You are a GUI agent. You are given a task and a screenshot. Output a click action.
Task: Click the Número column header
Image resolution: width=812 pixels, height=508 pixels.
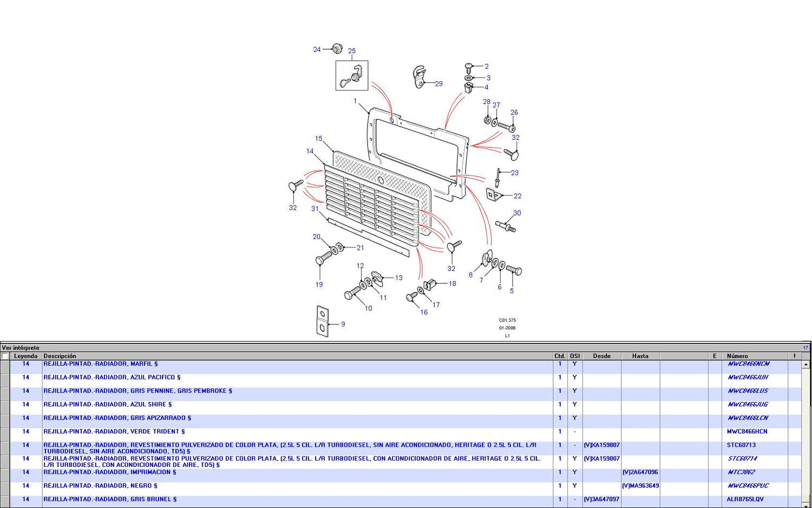[x=737, y=356]
